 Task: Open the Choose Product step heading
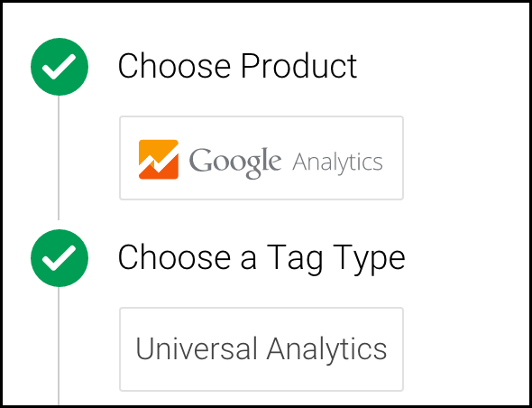(x=237, y=66)
